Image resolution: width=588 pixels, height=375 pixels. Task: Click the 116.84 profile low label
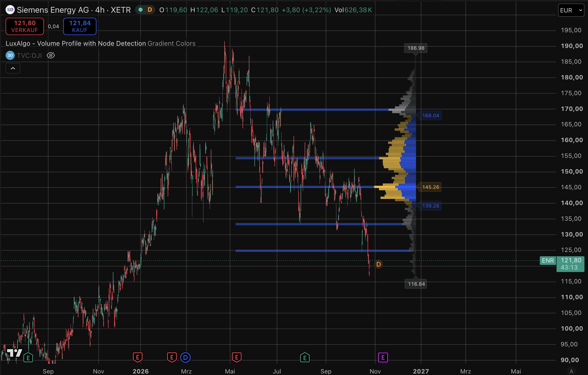416,284
